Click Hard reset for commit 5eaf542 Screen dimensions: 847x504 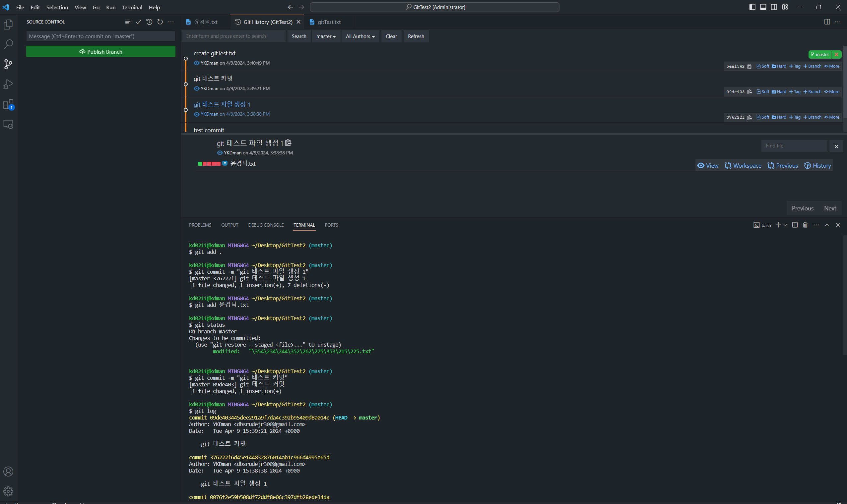coord(779,66)
